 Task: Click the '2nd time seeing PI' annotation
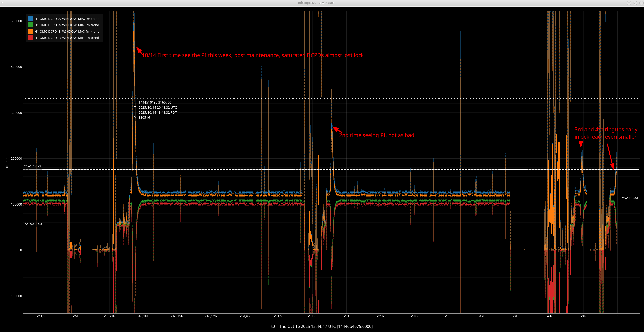[376, 135]
